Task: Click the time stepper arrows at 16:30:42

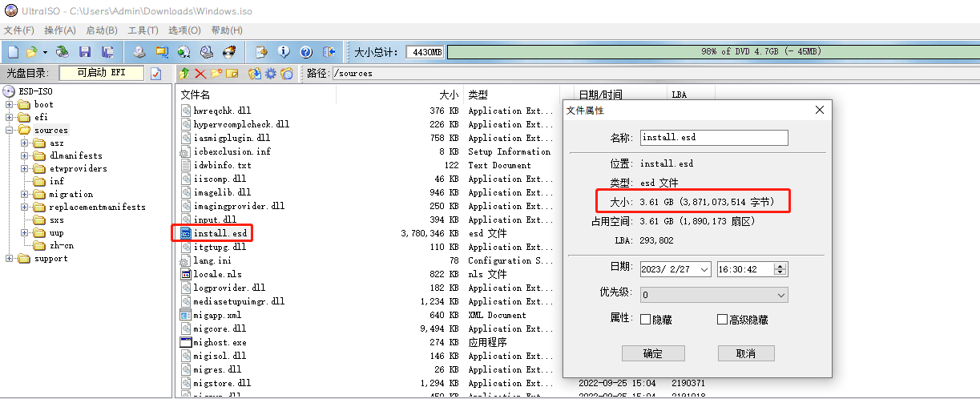Action: 781,270
